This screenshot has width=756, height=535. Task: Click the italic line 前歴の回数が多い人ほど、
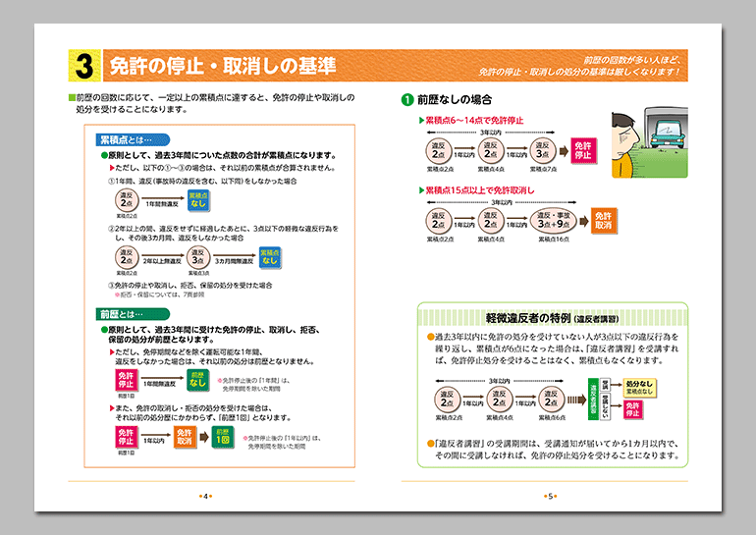[x=632, y=60]
